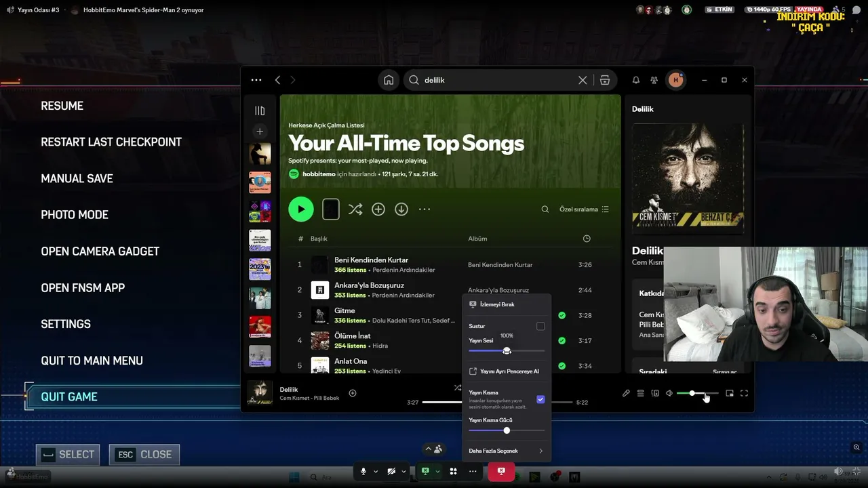Open Spotify notifications bell
This screenshot has width=868, height=488.
(636, 80)
